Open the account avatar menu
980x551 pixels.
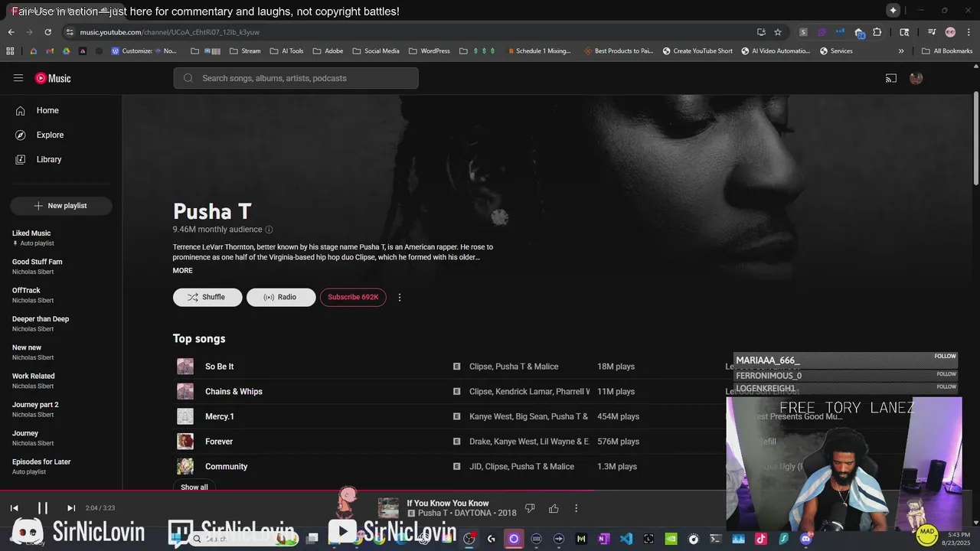coord(916,78)
